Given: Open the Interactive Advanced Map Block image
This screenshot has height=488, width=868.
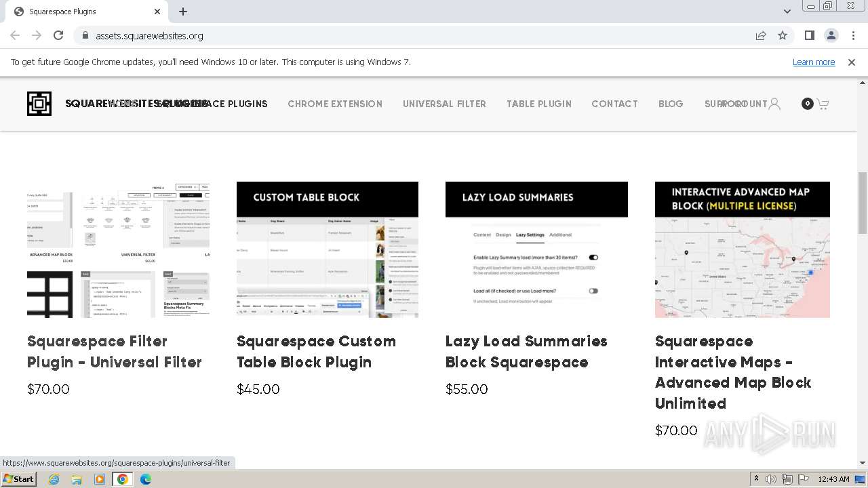Looking at the screenshot, I should (743, 249).
